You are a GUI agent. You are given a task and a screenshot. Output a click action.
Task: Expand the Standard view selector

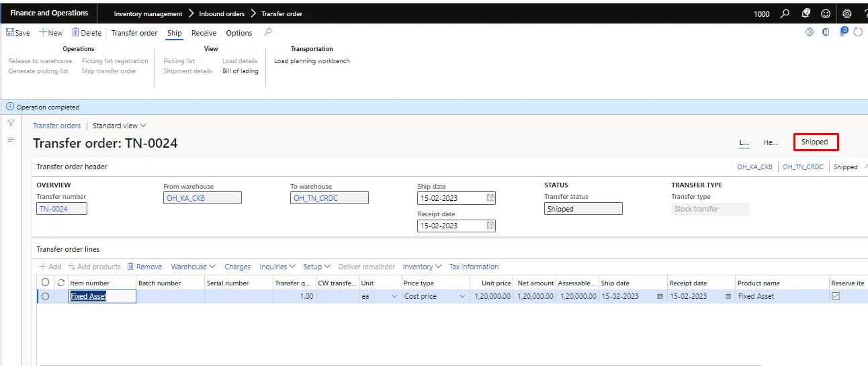coord(120,126)
